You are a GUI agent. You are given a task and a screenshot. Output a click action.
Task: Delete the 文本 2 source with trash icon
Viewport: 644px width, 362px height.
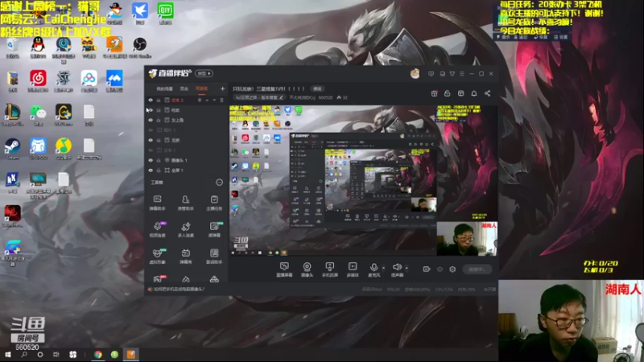point(222,100)
